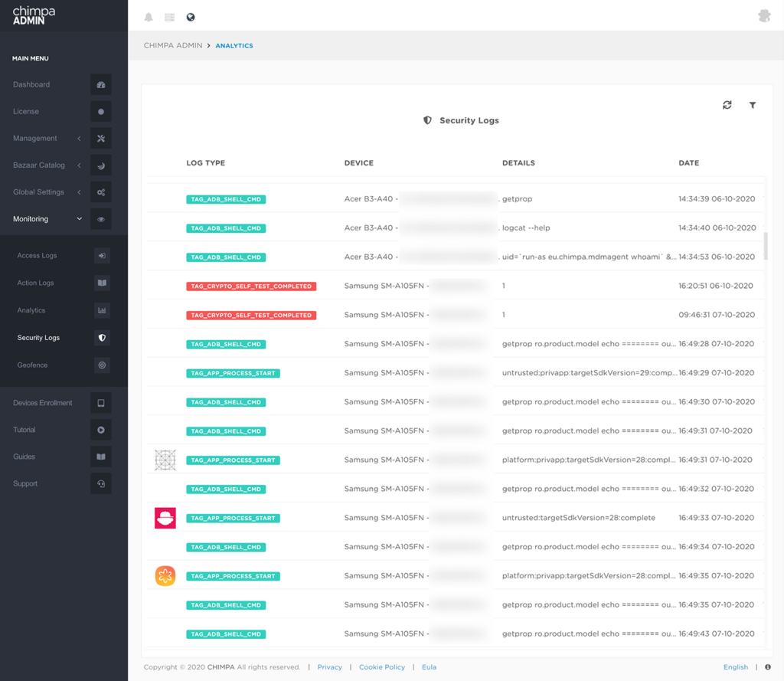The height and width of the screenshot is (681, 784).
Task: Expand the Bazaar Catalog chevron
Action: coord(79,165)
